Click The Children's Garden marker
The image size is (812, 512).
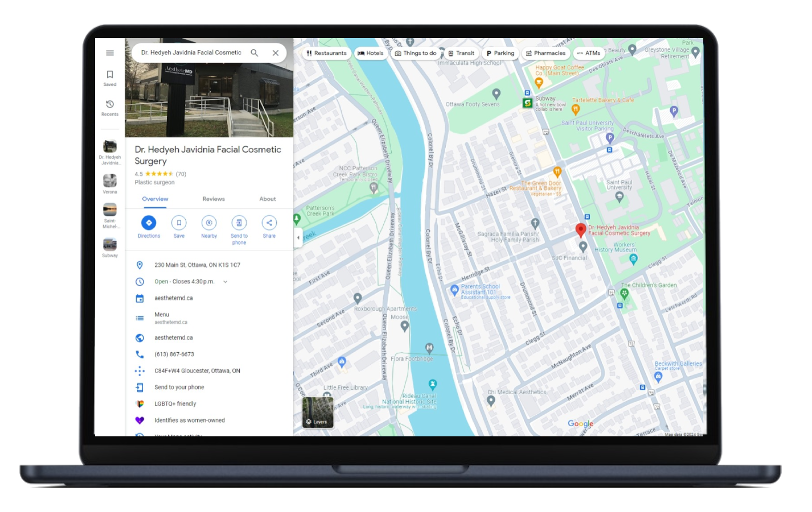coord(625,294)
